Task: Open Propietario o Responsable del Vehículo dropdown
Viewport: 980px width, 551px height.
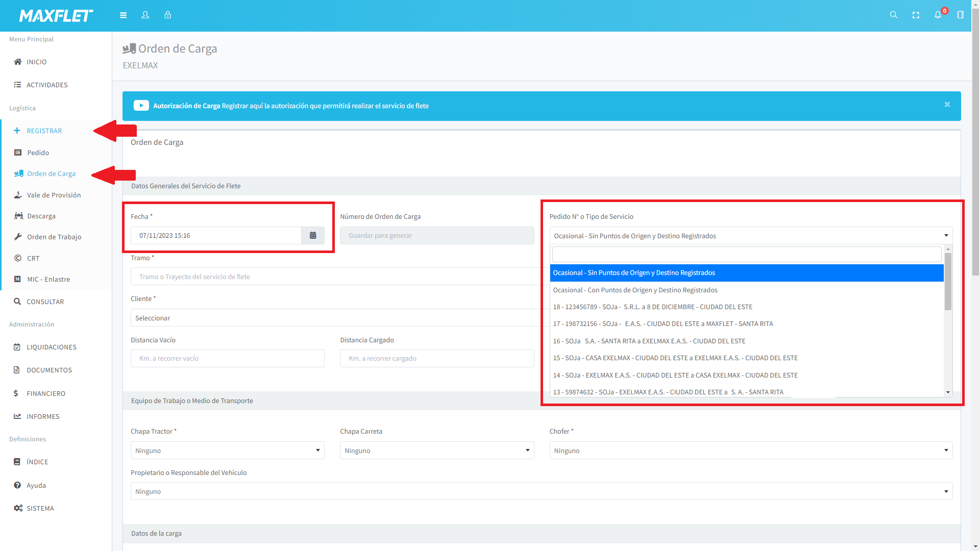Action: [x=541, y=491]
